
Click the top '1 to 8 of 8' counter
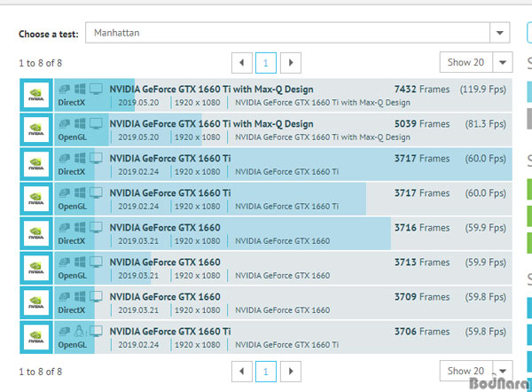(41, 63)
